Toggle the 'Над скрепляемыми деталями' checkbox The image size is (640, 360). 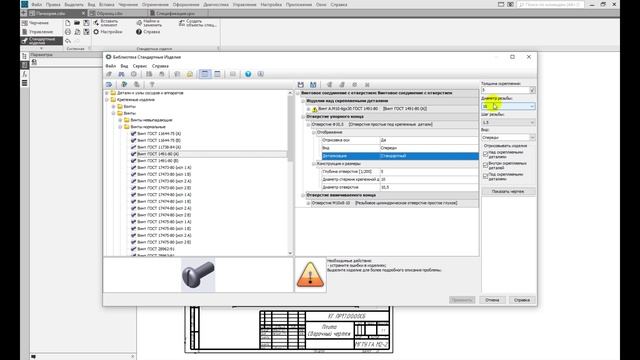pos(485,154)
